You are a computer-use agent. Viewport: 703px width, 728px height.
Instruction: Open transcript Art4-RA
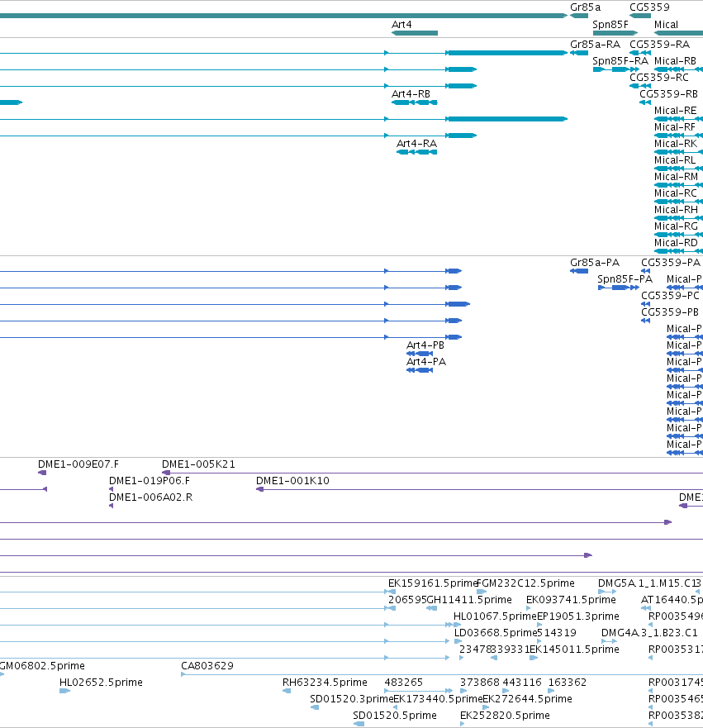click(416, 152)
